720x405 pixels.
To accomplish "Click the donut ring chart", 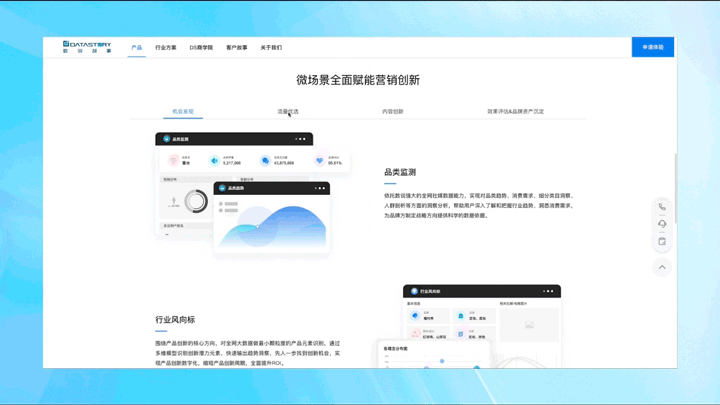I will point(196,201).
